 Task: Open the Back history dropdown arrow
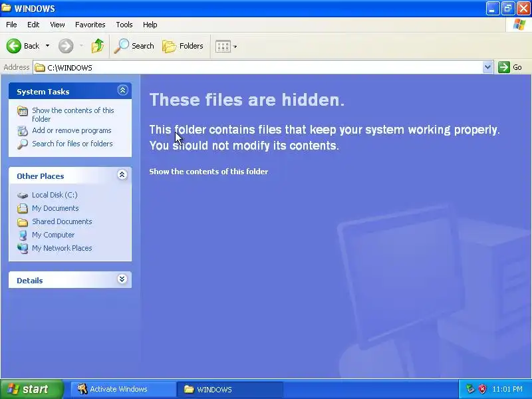[x=47, y=46]
